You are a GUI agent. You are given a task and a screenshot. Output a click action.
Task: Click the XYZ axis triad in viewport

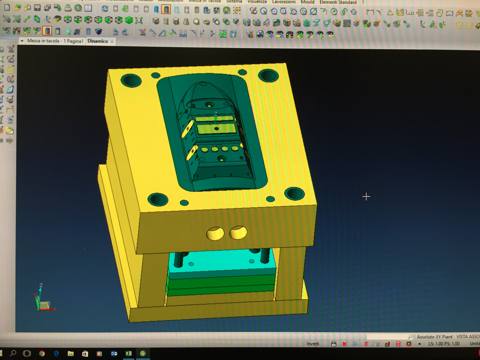pos(42,298)
